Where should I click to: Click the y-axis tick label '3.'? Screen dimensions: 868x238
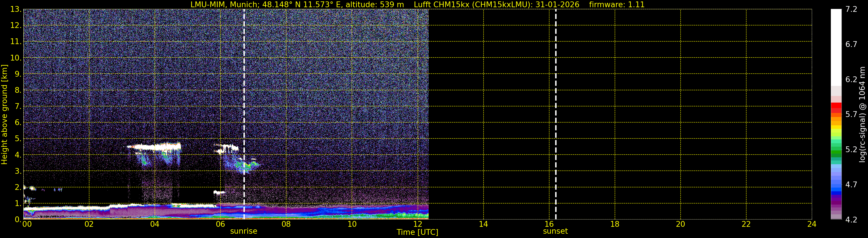click(x=18, y=171)
